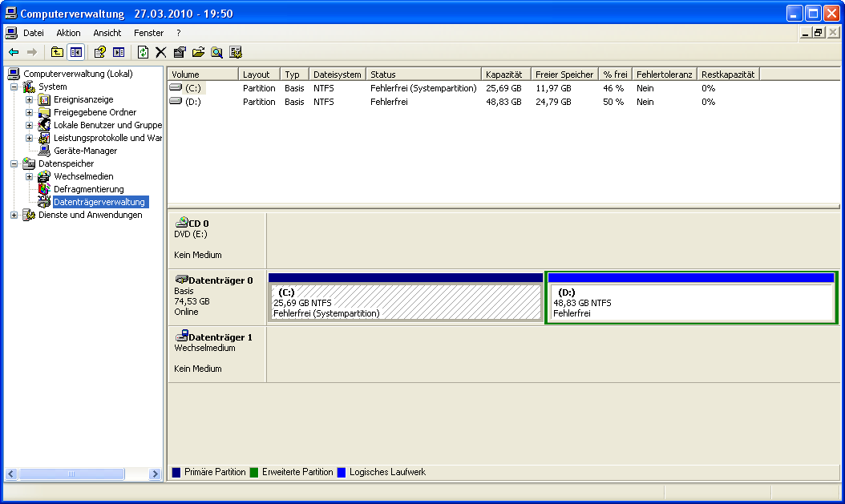The width and height of the screenshot is (845, 504).
Task: Sort by the Layout column header
Action: pyautogui.click(x=259, y=75)
